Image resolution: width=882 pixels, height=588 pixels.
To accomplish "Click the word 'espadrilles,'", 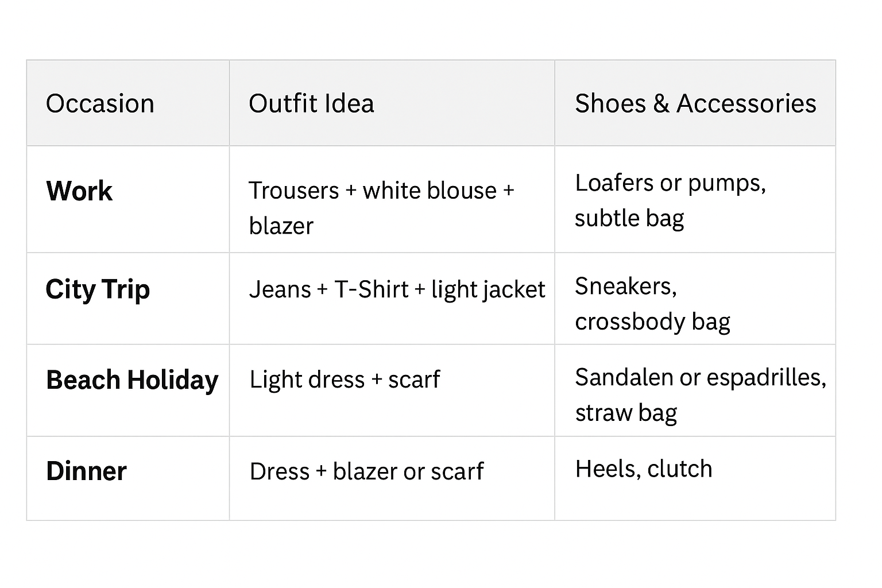I will (x=766, y=377).
